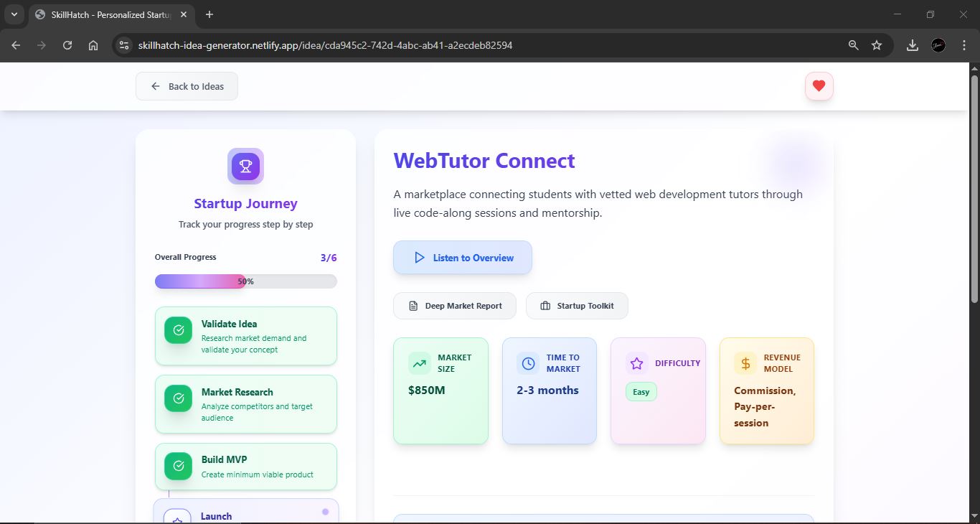Image resolution: width=980 pixels, height=524 pixels.
Task: Select the Launch step card
Action: 246,512
